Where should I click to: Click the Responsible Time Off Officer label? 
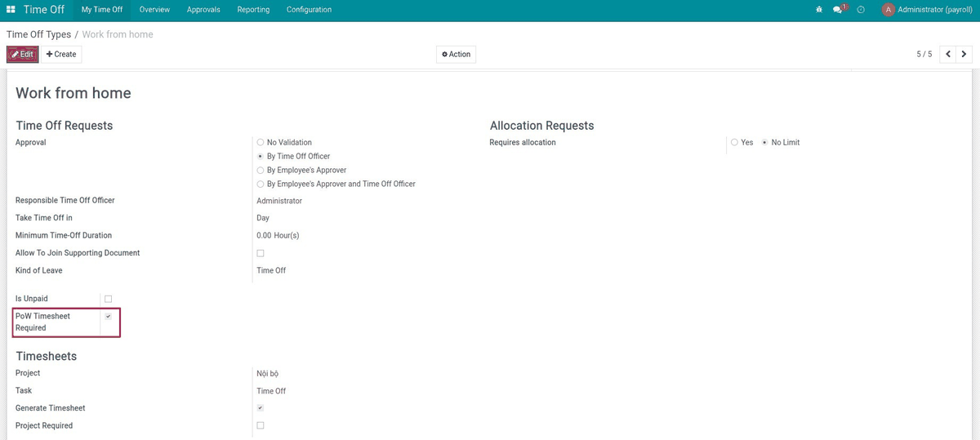[65, 201]
